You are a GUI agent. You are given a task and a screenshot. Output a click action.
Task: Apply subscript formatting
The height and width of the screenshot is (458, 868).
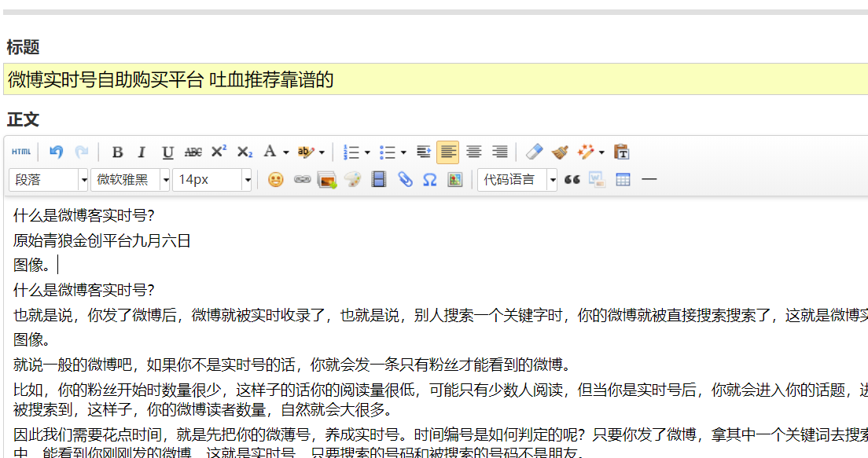coord(245,152)
